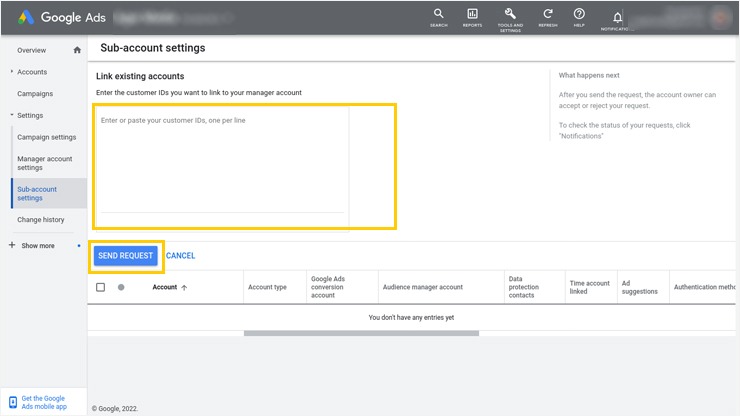Open Manager account settings in sidebar
Viewport: 740px width, 416px height.
[x=45, y=163]
